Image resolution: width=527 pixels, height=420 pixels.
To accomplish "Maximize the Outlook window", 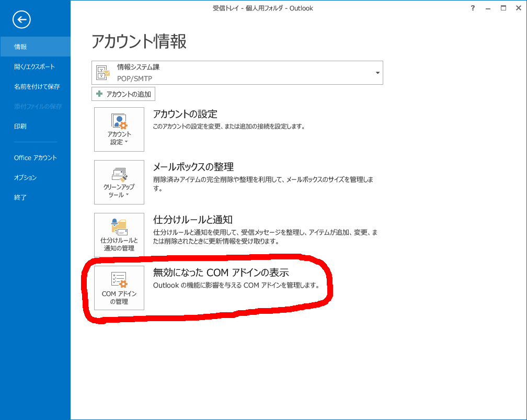I will [503, 8].
